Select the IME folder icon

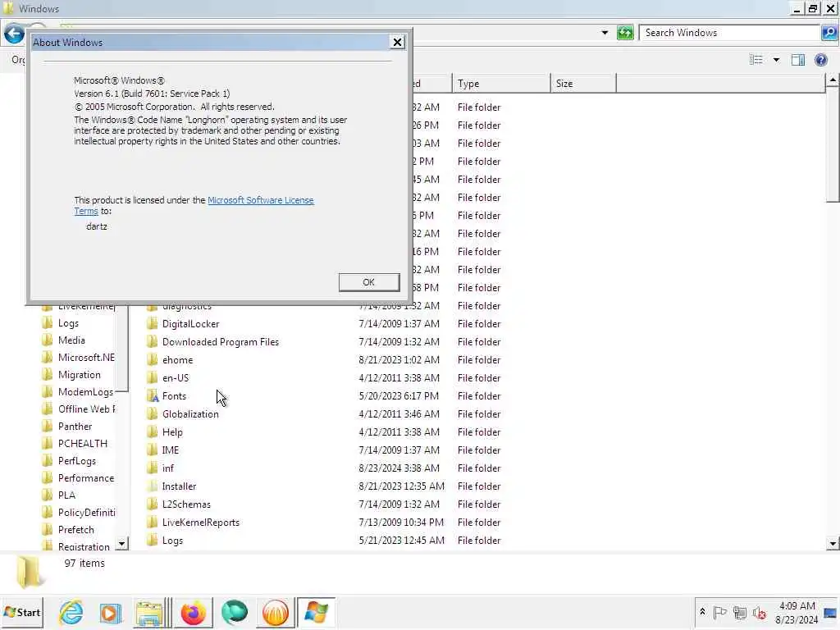click(x=152, y=450)
